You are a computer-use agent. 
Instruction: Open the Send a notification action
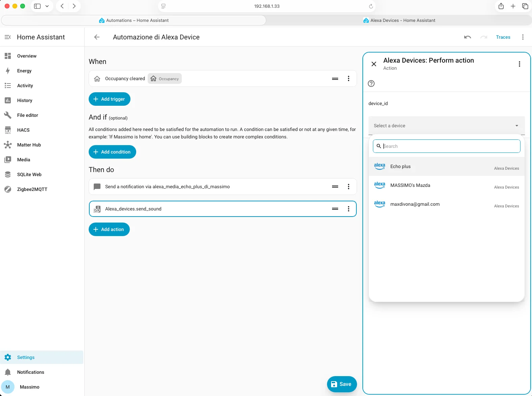[x=223, y=187]
